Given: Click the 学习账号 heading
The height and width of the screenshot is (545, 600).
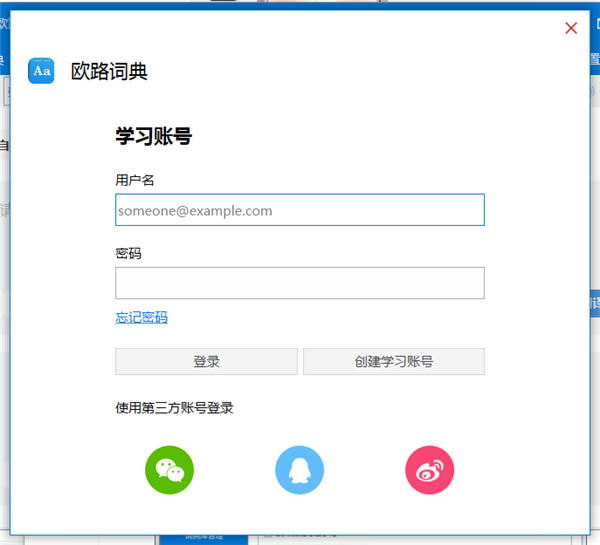Looking at the screenshot, I should pos(153,136).
